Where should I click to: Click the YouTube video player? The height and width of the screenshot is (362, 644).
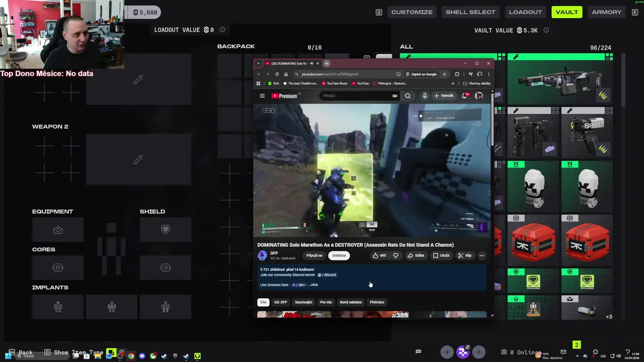[x=372, y=170]
